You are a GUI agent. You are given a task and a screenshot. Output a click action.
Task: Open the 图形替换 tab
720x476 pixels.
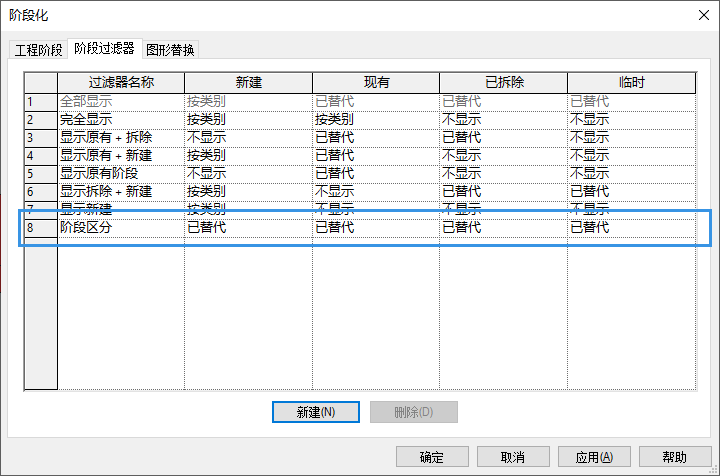point(170,50)
